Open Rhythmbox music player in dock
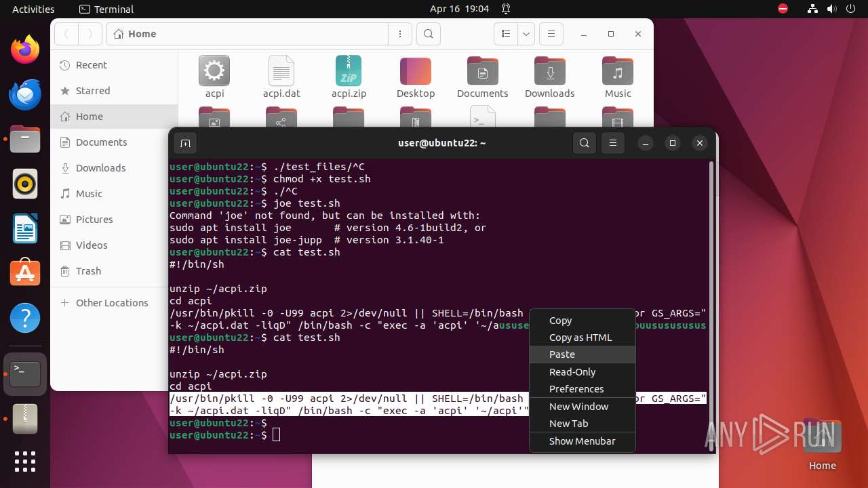The width and height of the screenshot is (868, 488). (25, 184)
